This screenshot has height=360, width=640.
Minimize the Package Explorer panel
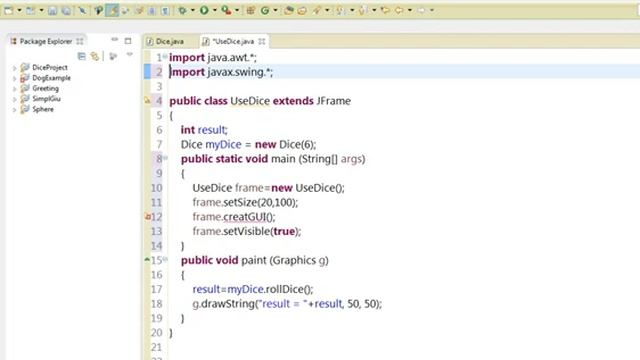[115, 40]
